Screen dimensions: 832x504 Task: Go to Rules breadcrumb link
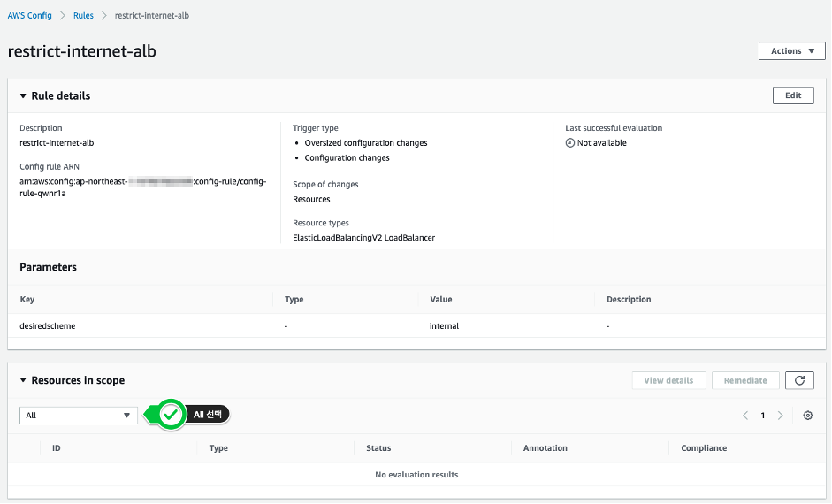coord(84,15)
